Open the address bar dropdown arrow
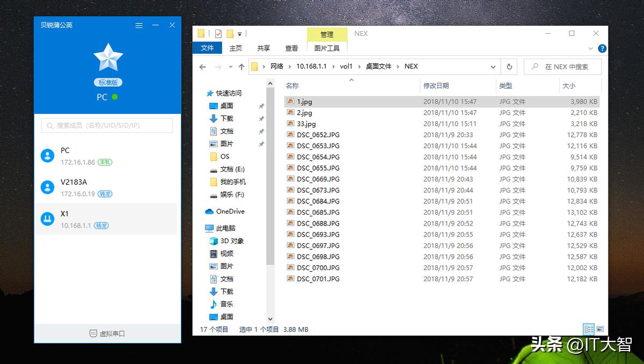Viewport: 644px width, 364px height. click(x=493, y=66)
